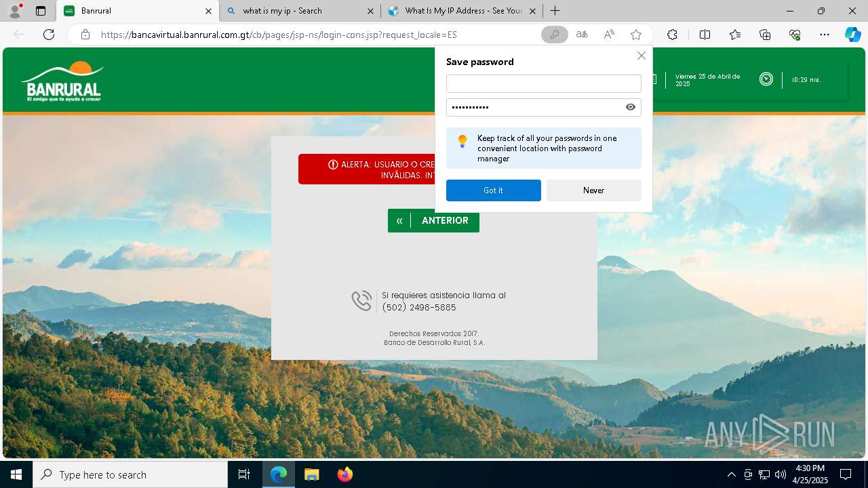Show password with the eye icon
This screenshot has height=488, width=868.
[631, 107]
